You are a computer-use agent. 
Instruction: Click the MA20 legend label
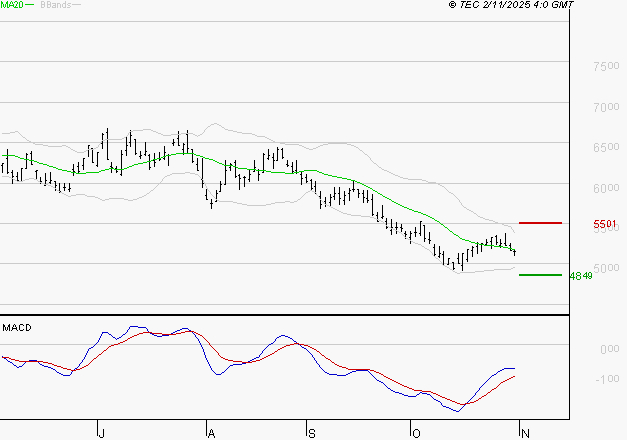tap(12, 5)
